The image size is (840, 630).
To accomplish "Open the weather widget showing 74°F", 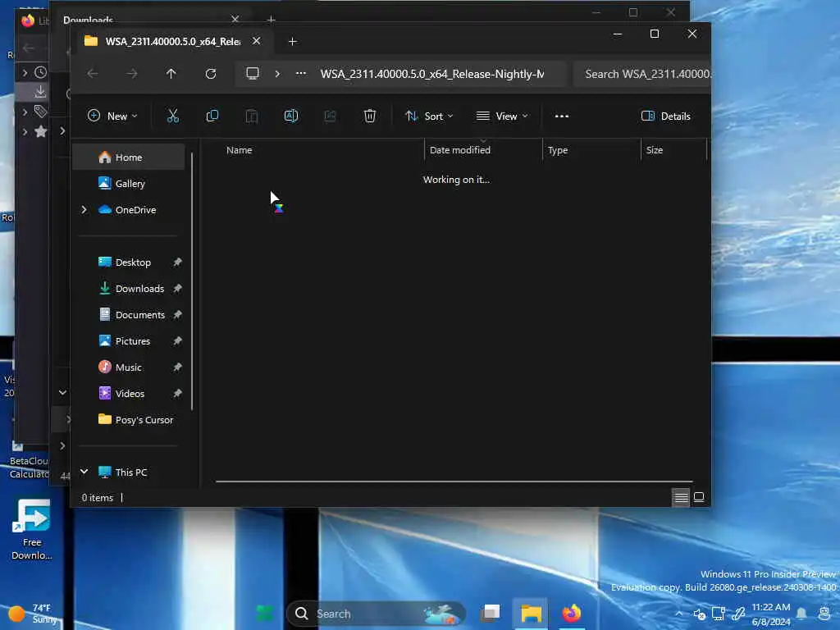I will 31,614.
